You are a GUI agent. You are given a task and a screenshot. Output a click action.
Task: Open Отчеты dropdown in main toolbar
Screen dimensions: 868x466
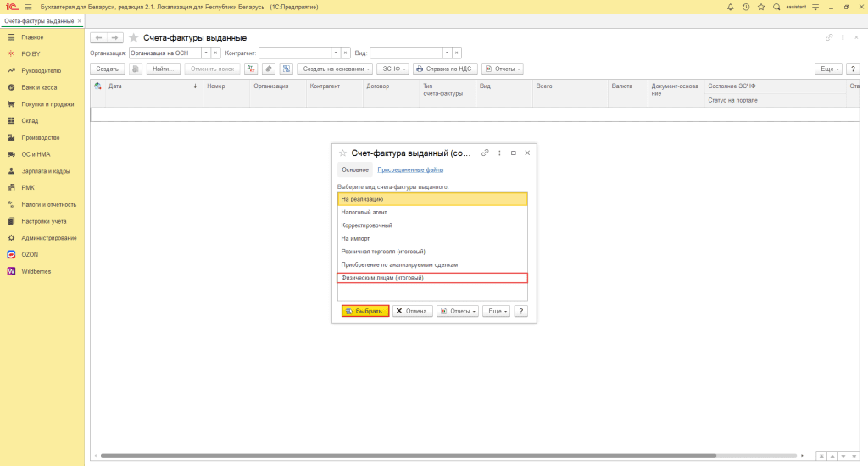pos(503,69)
